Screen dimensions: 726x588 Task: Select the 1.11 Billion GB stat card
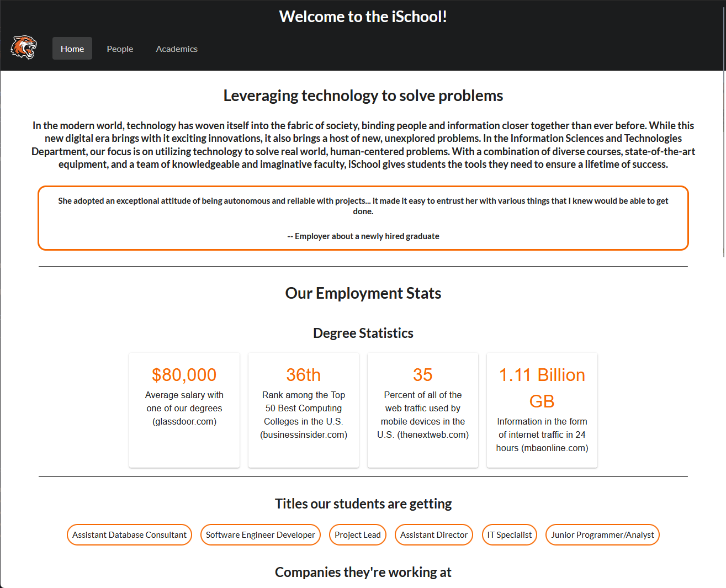click(x=542, y=410)
